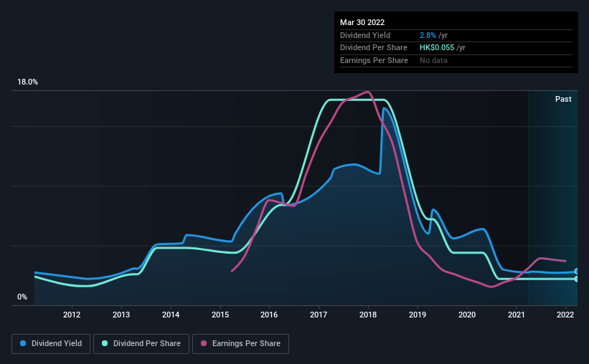Image resolution: width=589 pixels, height=364 pixels.
Task: Toggle the Dividend Yield legend button
Action: (x=51, y=344)
